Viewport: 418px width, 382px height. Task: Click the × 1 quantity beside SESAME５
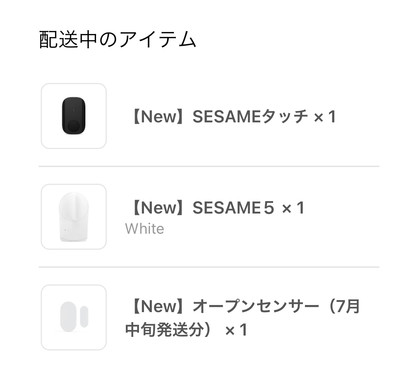coord(293,208)
